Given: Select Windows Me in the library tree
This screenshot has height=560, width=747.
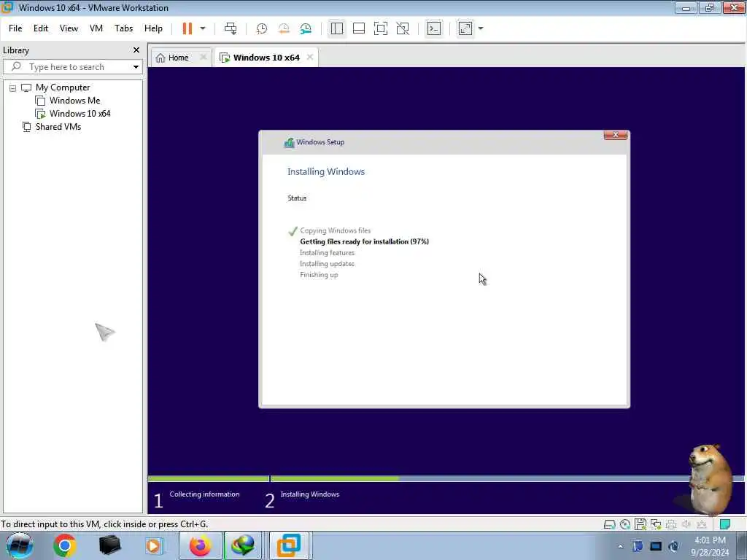Looking at the screenshot, I should click(74, 101).
